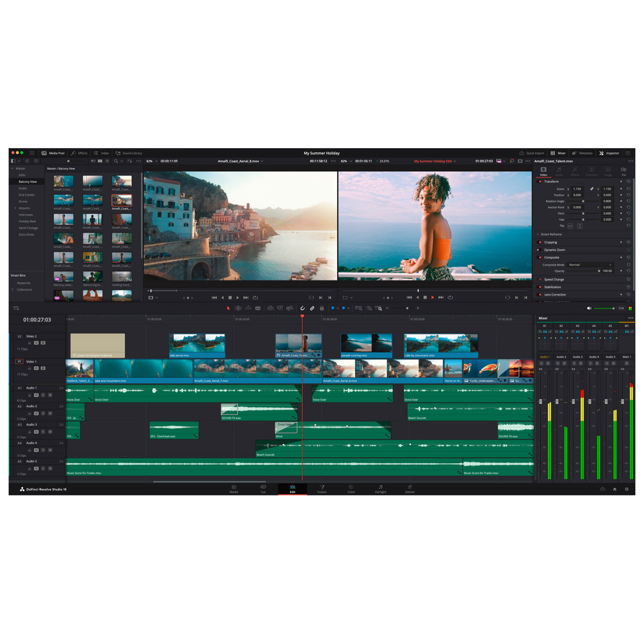Open the project settings gear icon
Image resolution: width=644 pixels, height=644 pixels.
[x=626, y=489]
